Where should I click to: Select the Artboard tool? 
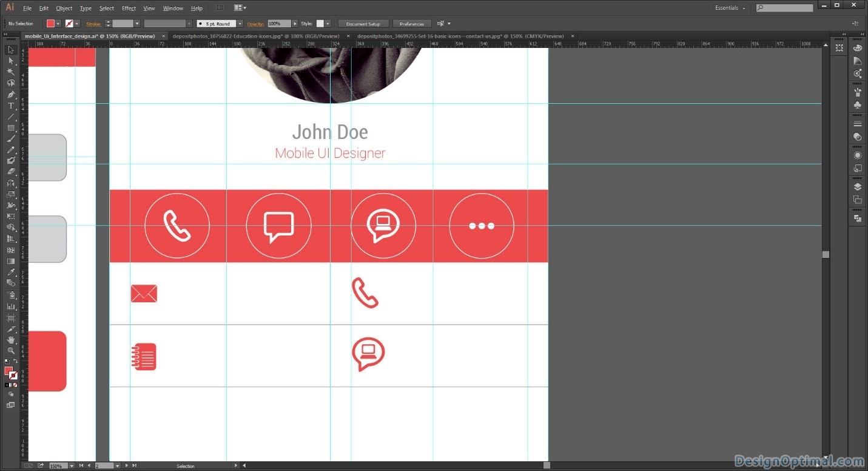click(x=10, y=318)
